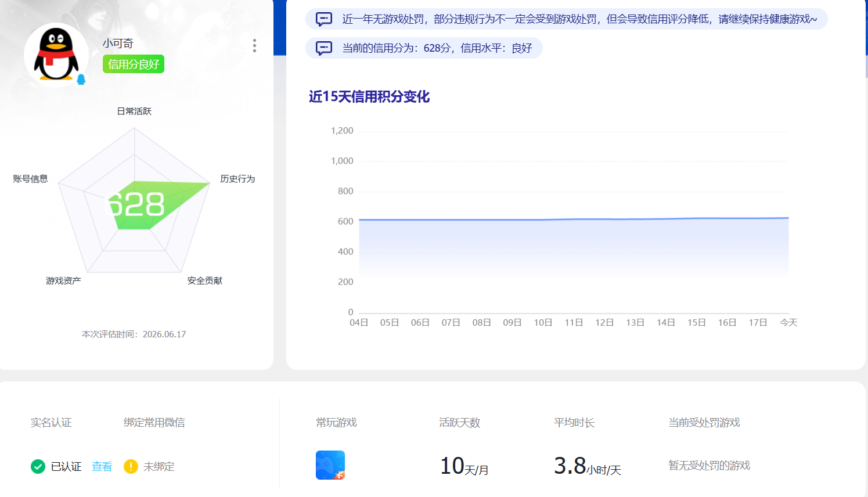Screen dimensions: 868x497
Task: Open the three-dot more options menu
Action: pyautogui.click(x=254, y=46)
